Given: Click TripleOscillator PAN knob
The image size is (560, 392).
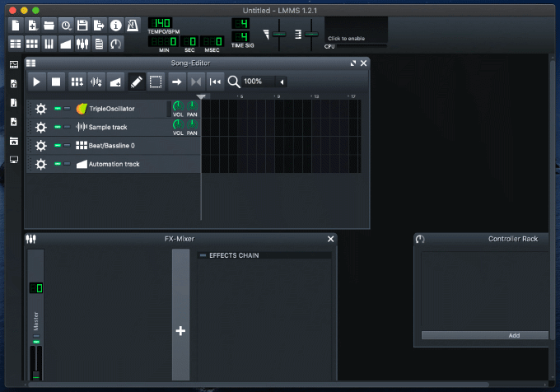Looking at the screenshot, I should 192,106.
